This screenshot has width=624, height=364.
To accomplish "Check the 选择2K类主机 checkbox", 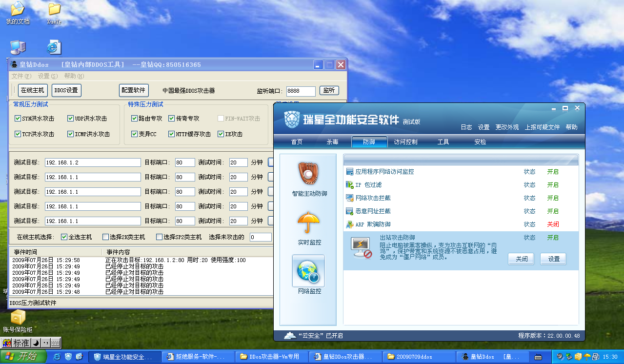I will (x=105, y=237).
